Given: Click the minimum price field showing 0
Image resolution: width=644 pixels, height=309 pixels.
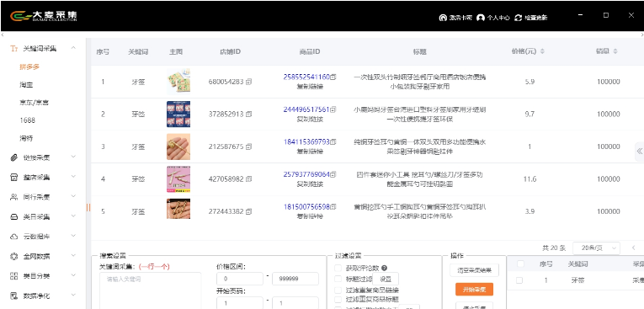Looking at the screenshot, I should (x=240, y=279).
